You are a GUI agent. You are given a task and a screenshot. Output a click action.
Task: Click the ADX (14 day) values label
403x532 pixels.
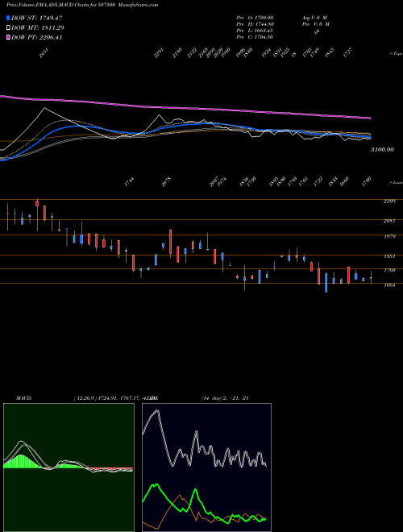[225, 398]
